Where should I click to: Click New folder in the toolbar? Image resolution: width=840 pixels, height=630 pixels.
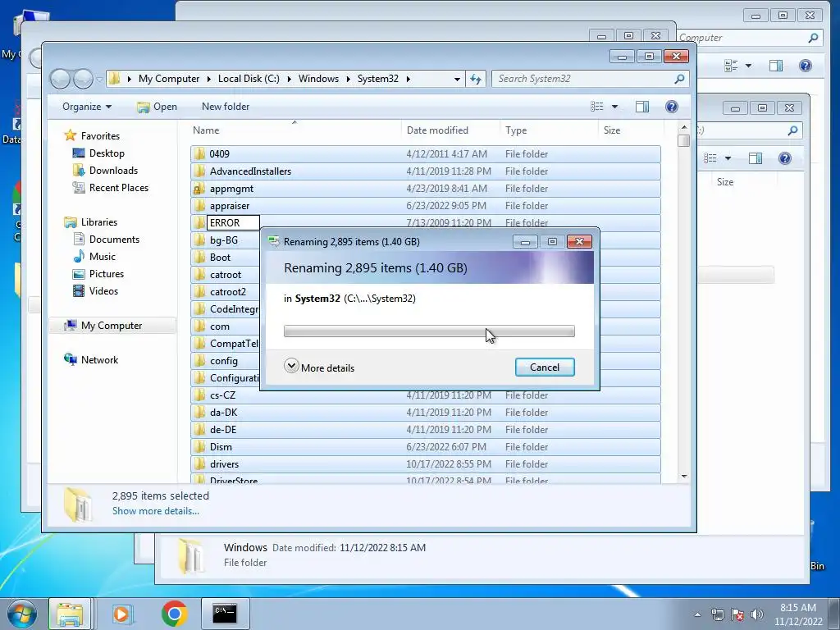pyautogui.click(x=226, y=107)
